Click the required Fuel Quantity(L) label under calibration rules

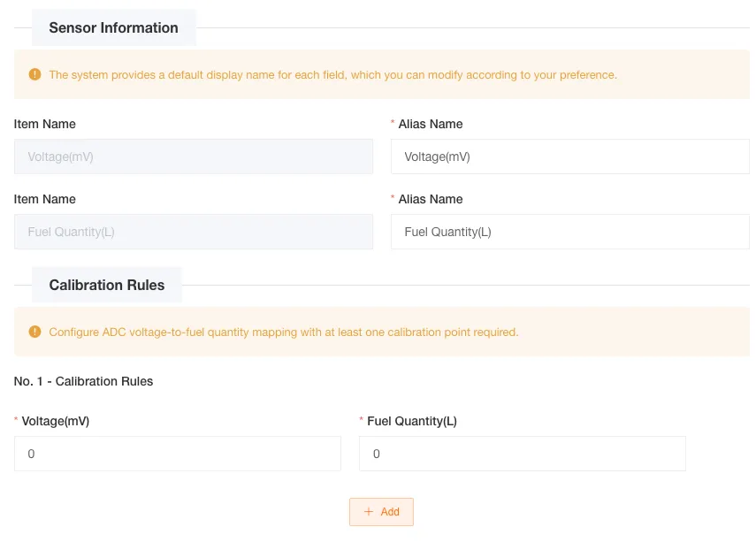click(411, 421)
